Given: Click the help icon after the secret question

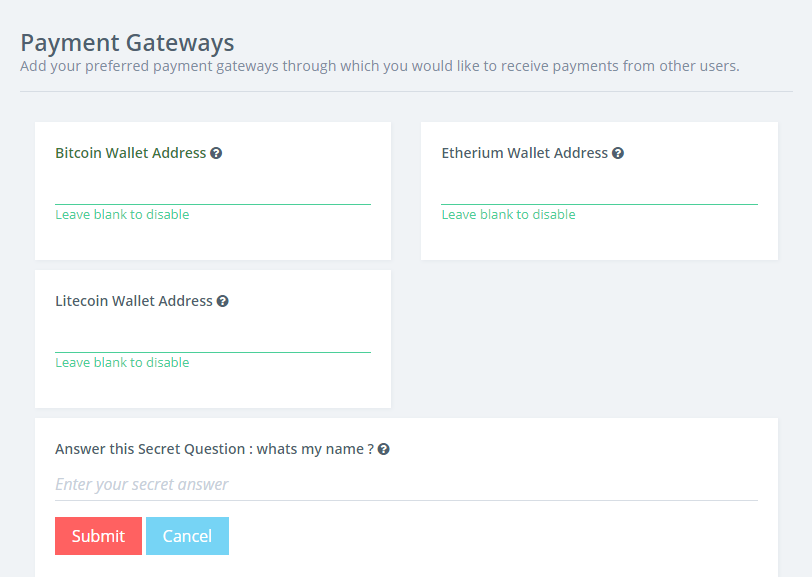Looking at the screenshot, I should (x=383, y=450).
